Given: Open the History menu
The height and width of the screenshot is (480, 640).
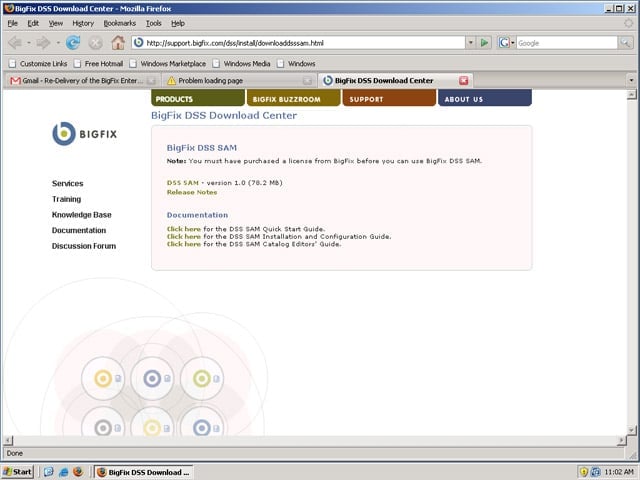Looking at the screenshot, I should [x=83, y=23].
